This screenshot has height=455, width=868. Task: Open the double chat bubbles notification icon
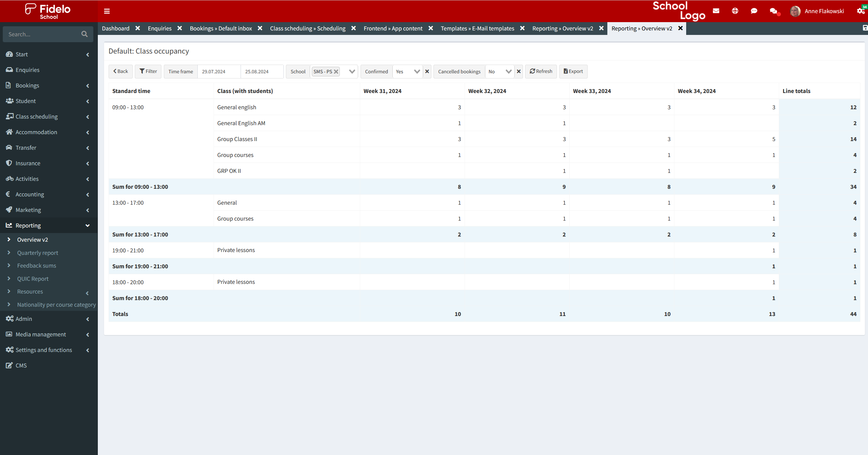[x=774, y=11]
